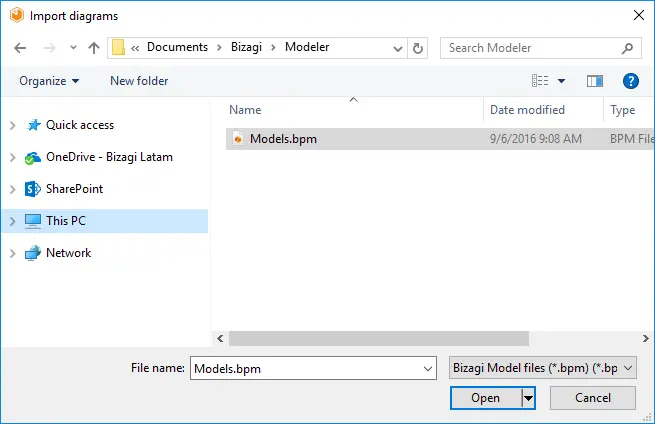Expand OneDrive - Bizagi Latam node

[x=13, y=157]
